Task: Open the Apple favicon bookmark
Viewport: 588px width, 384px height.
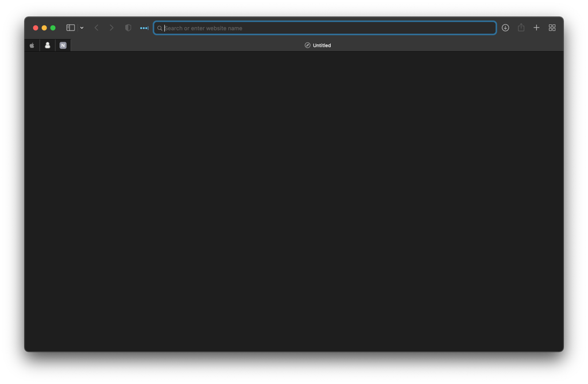Action: click(x=32, y=45)
